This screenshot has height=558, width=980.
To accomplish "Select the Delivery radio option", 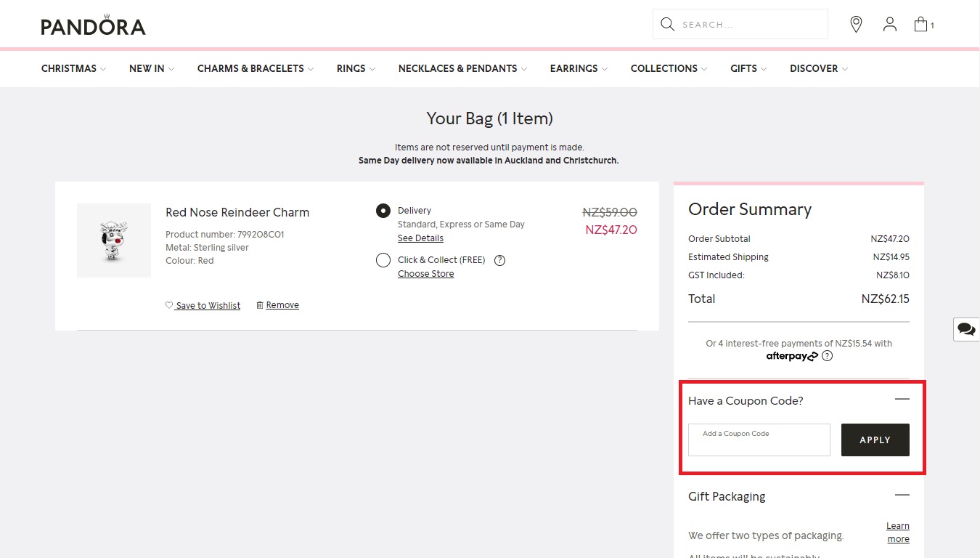I will (x=383, y=211).
